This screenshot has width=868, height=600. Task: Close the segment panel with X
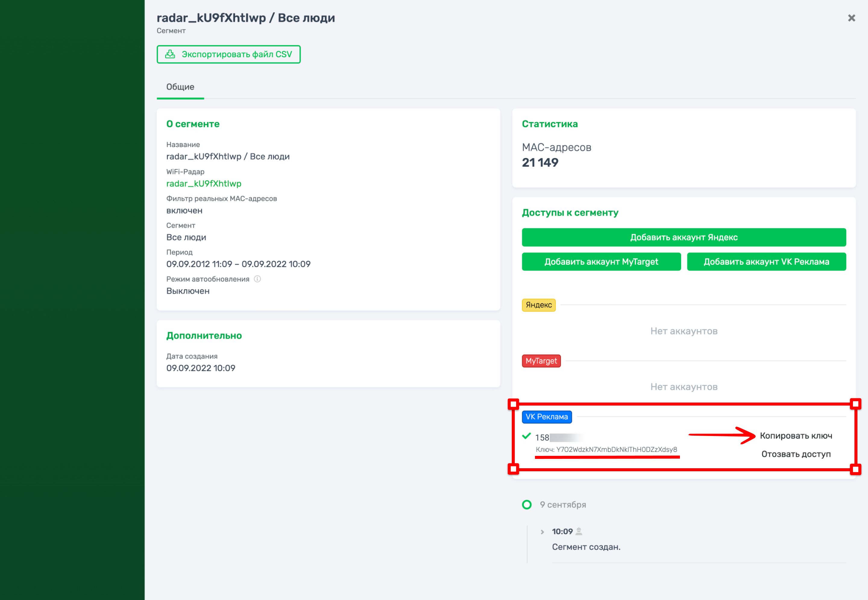coord(851,18)
